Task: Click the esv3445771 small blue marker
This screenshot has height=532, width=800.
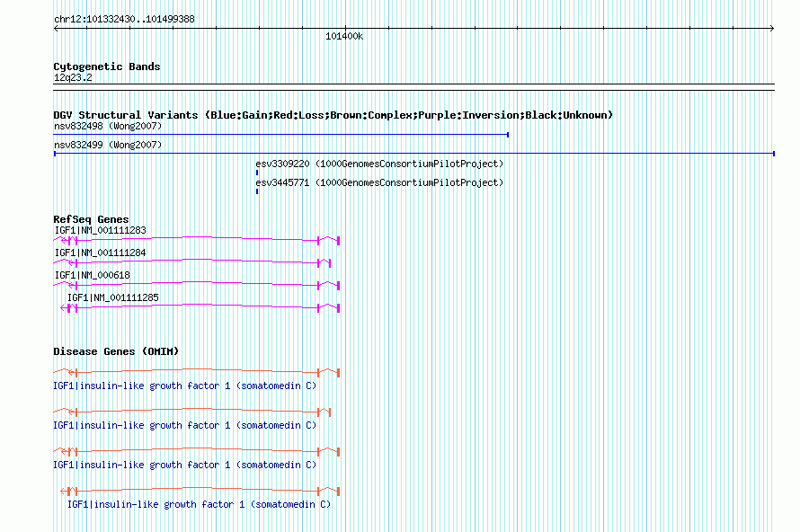Action: [x=257, y=191]
